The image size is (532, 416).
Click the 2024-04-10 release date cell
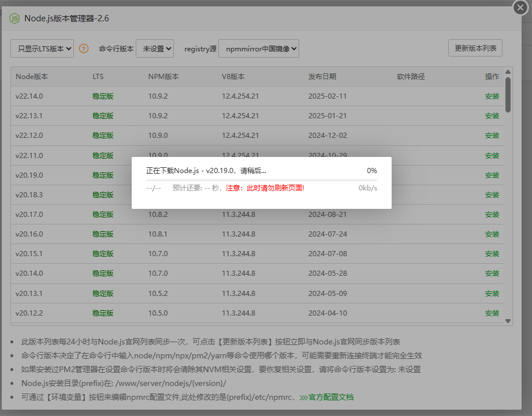(328, 313)
